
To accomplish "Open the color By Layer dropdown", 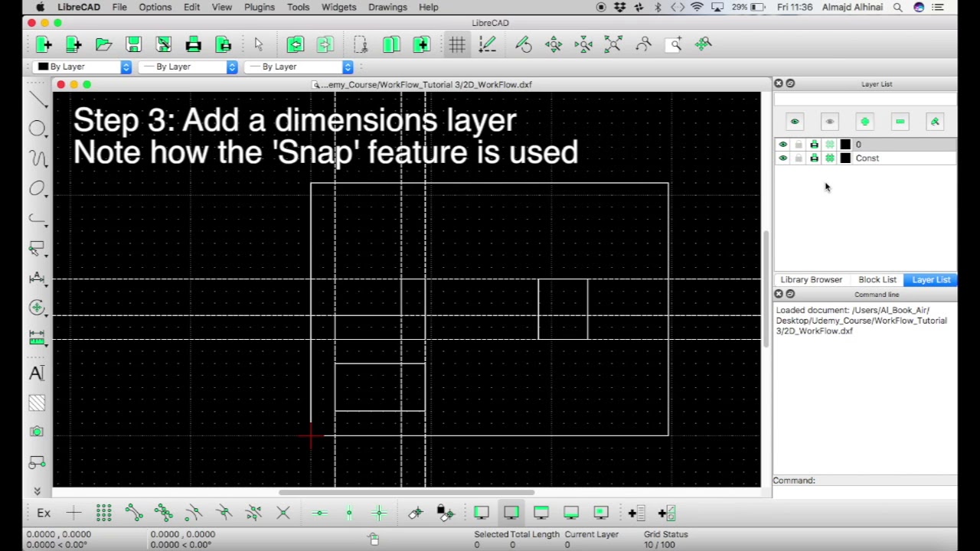I will [83, 67].
